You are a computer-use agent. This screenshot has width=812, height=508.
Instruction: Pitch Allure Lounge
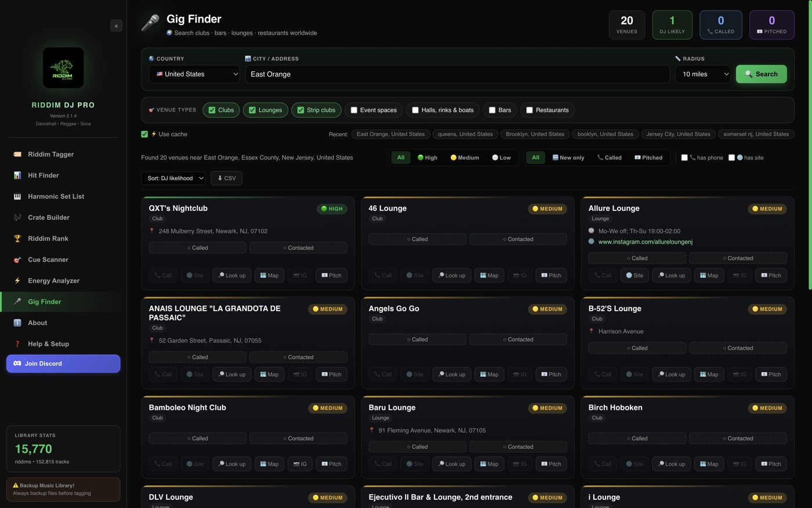click(771, 275)
